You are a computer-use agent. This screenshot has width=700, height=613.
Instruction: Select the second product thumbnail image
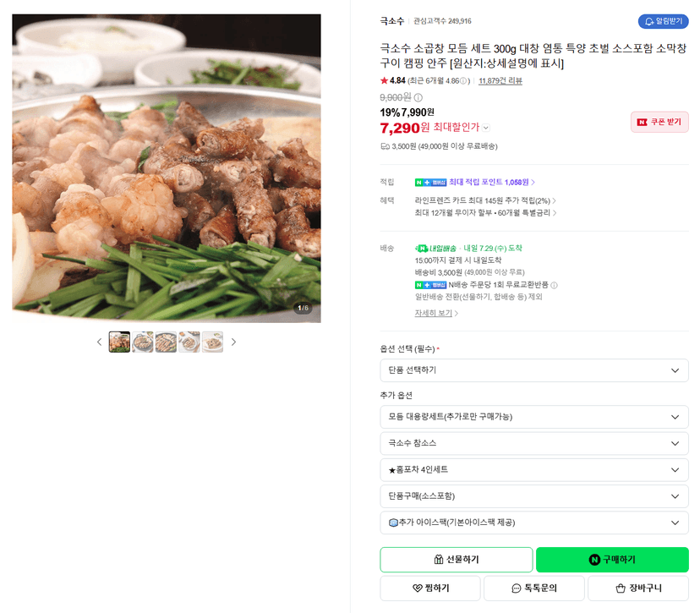[142, 342]
